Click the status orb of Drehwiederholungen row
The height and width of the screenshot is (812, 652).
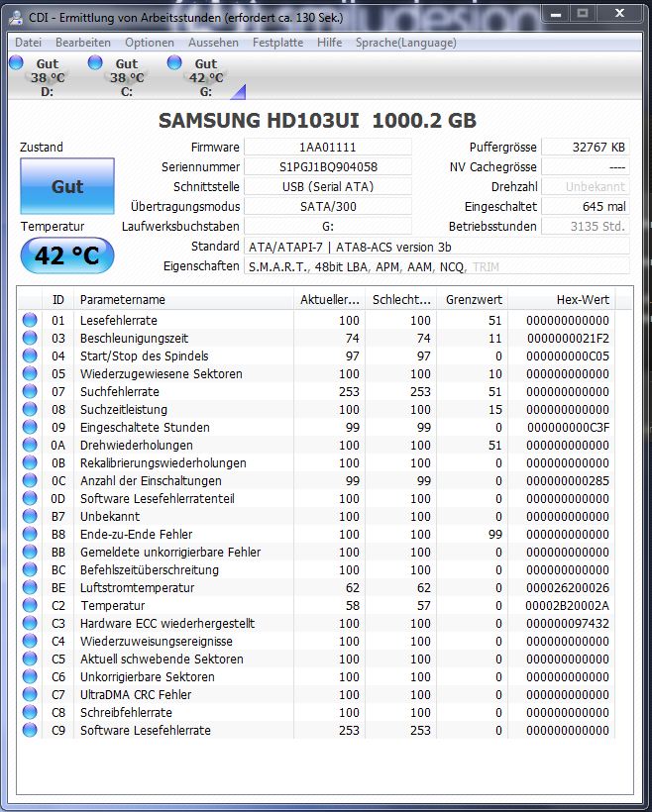pyautogui.click(x=30, y=445)
